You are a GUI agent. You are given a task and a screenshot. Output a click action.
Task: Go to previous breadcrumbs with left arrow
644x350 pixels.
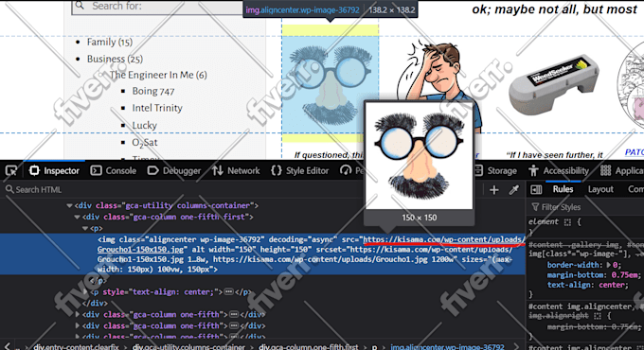pos(8,347)
